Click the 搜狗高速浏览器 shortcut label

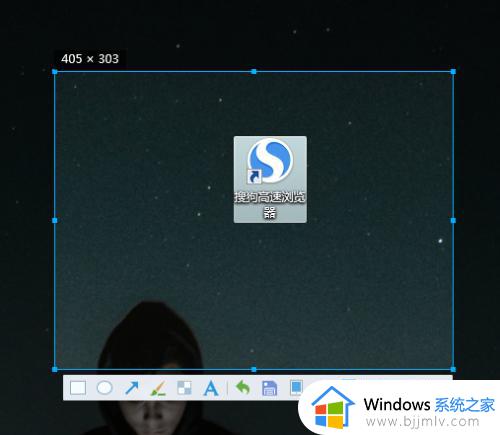[270, 205]
